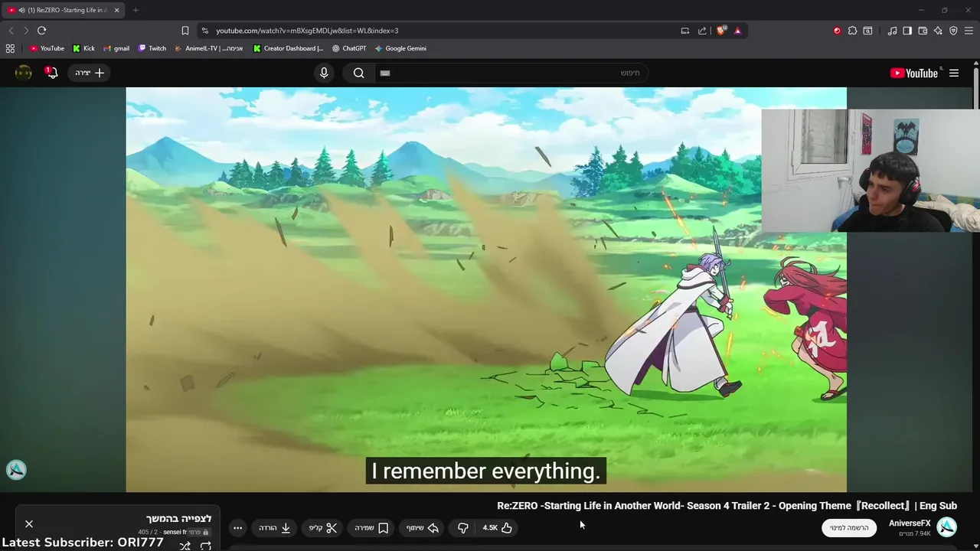Screen dimensions: 980x551
Task: Open Brave Rewards triangle icon
Action: click(737, 31)
